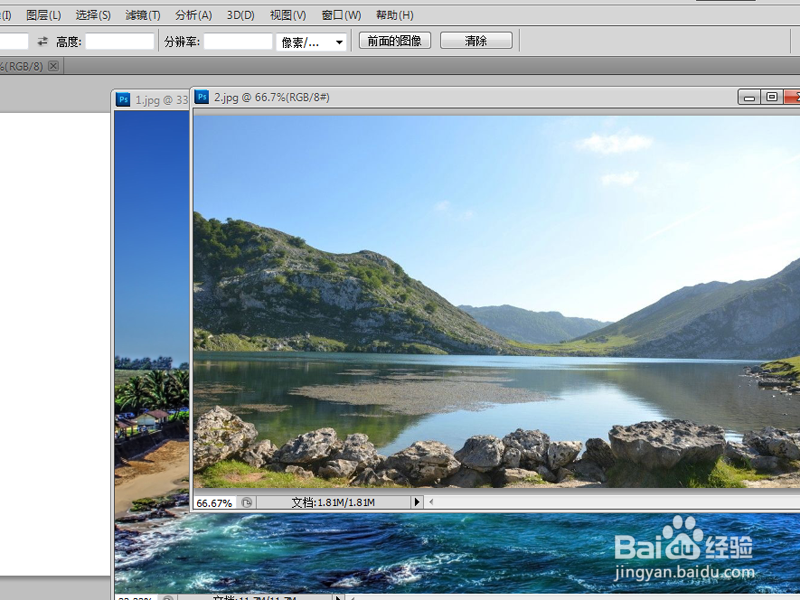The width and height of the screenshot is (800, 600).
Task: Click the 前面的图像 button
Action: point(395,41)
